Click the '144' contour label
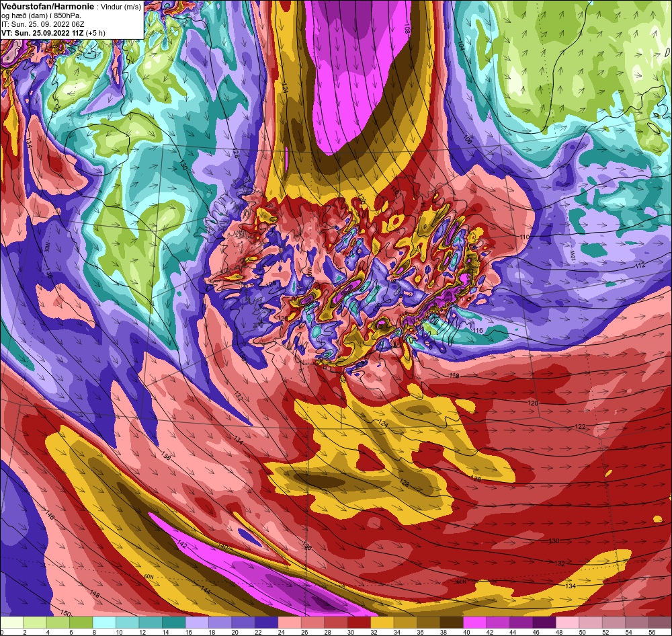Image resolution: width=672 pixels, height=636 pixels. click(x=206, y=590)
